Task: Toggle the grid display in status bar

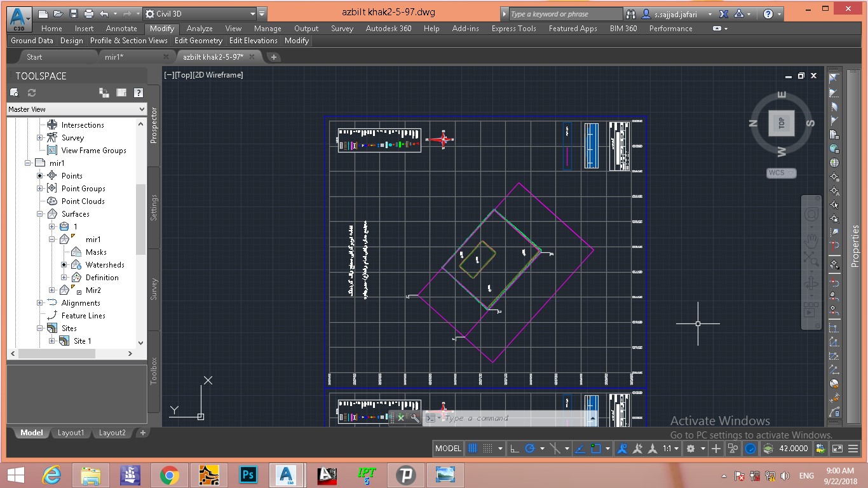Action: (x=473, y=449)
